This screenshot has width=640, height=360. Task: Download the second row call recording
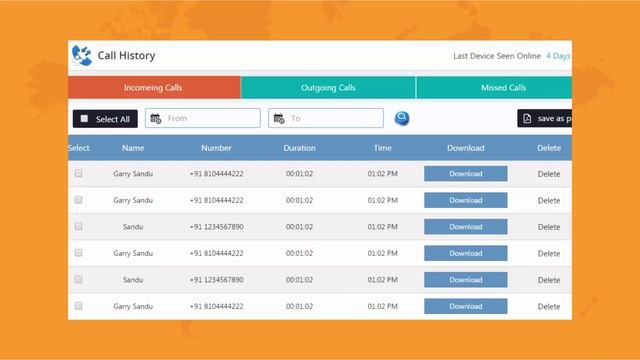(x=466, y=200)
